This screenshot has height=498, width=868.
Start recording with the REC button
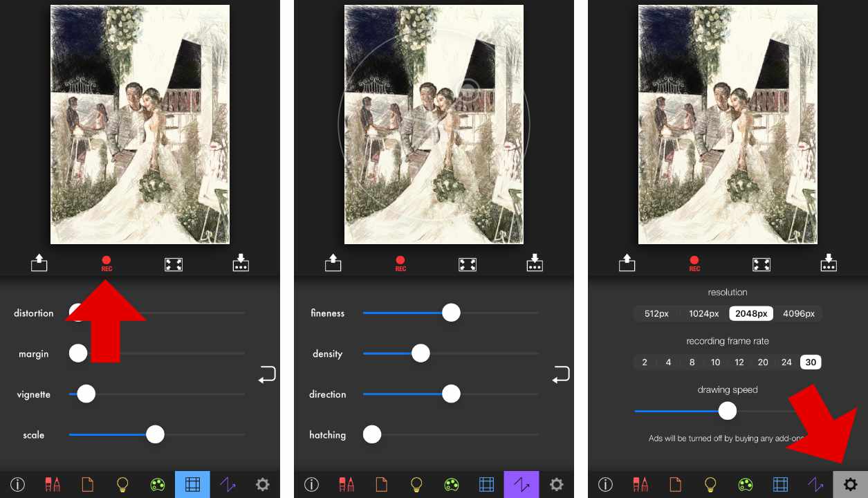[106, 264]
